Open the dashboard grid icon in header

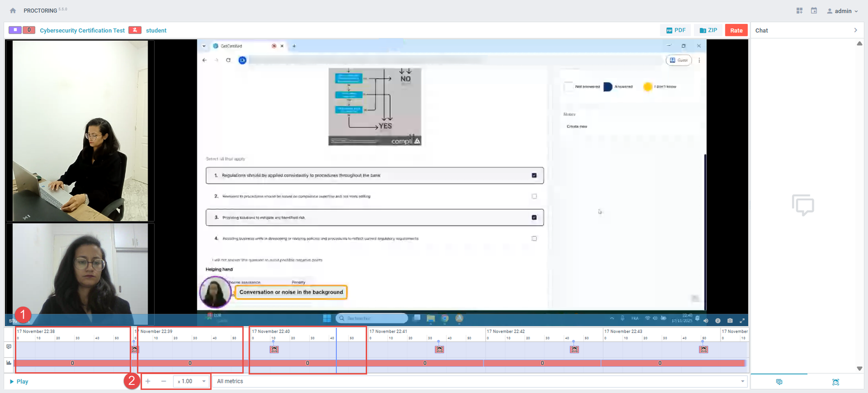[x=799, y=11]
